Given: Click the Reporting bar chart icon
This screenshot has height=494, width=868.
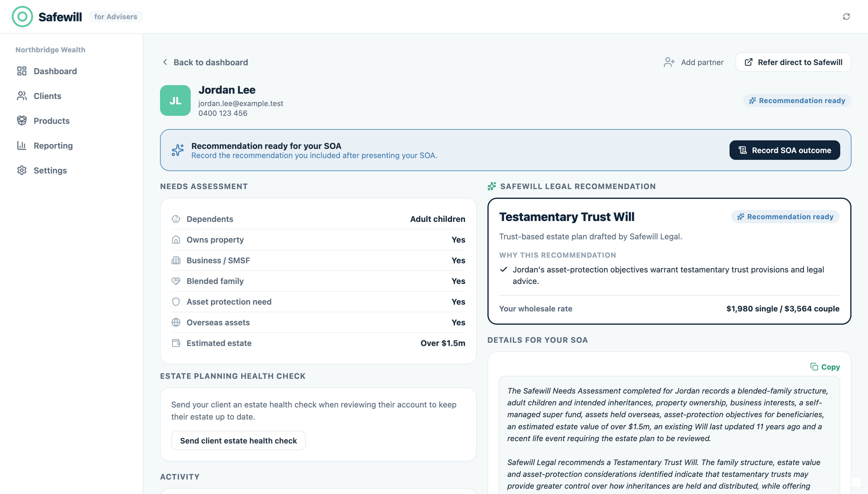Looking at the screenshot, I should [22, 145].
